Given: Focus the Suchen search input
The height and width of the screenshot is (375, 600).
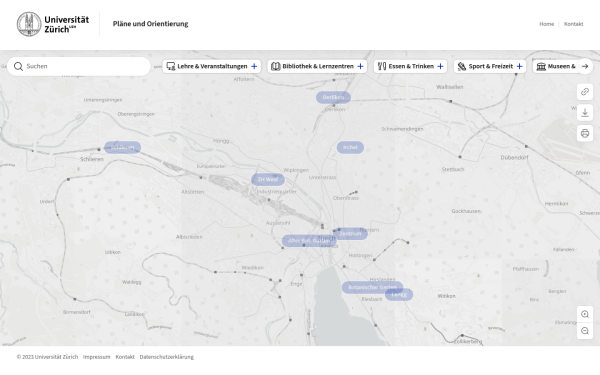Looking at the screenshot, I should (79, 67).
